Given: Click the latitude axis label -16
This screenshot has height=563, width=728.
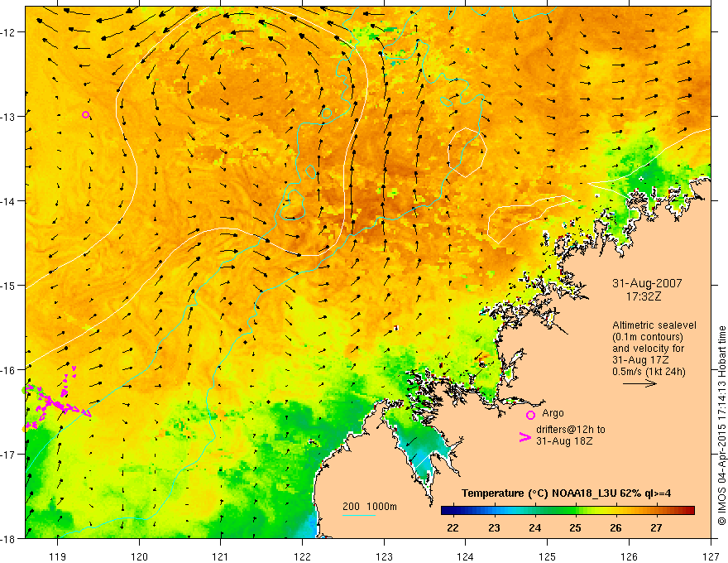Looking at the screenshot, I should point(8,370).
